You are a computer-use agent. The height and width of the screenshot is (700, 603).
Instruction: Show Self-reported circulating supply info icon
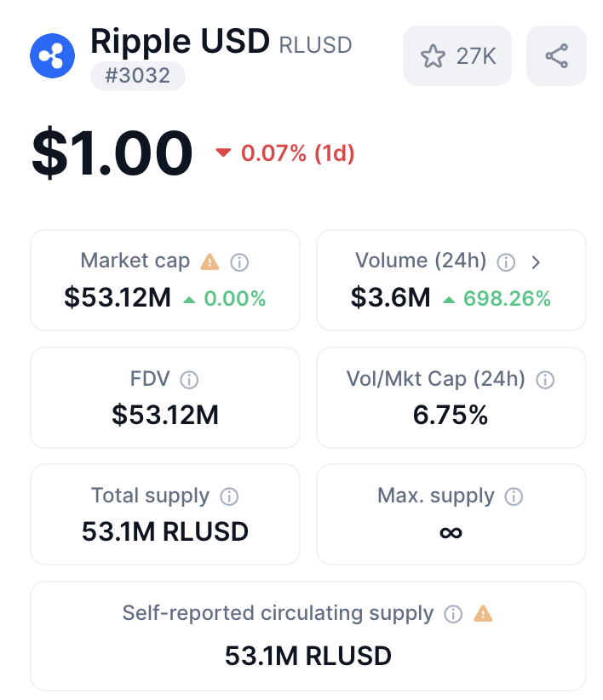[x=454, y=613]
